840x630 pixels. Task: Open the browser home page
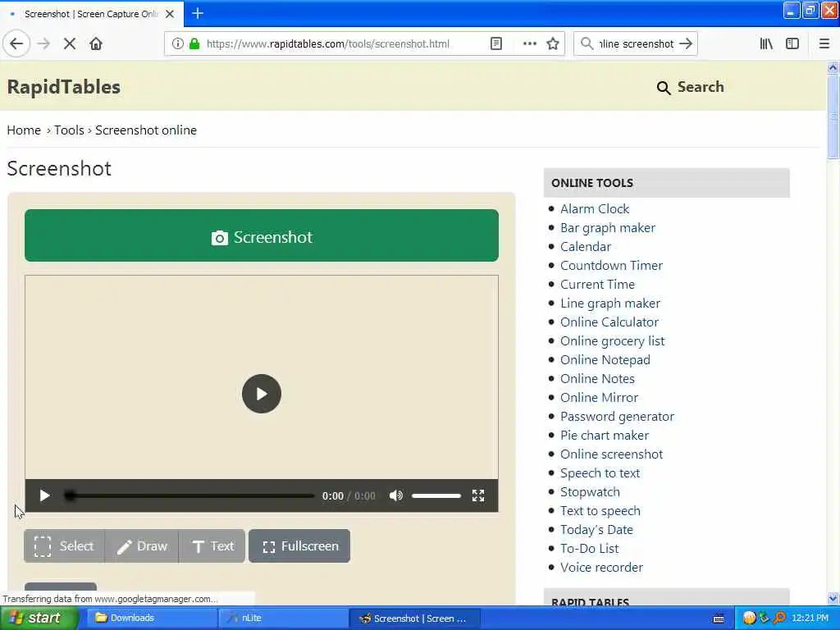(96, 43)
